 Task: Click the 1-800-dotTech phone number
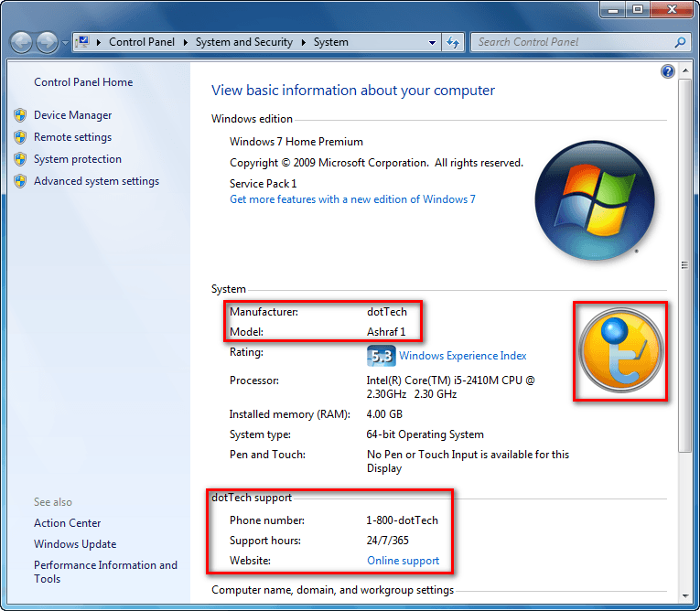(x=403, y=520)
